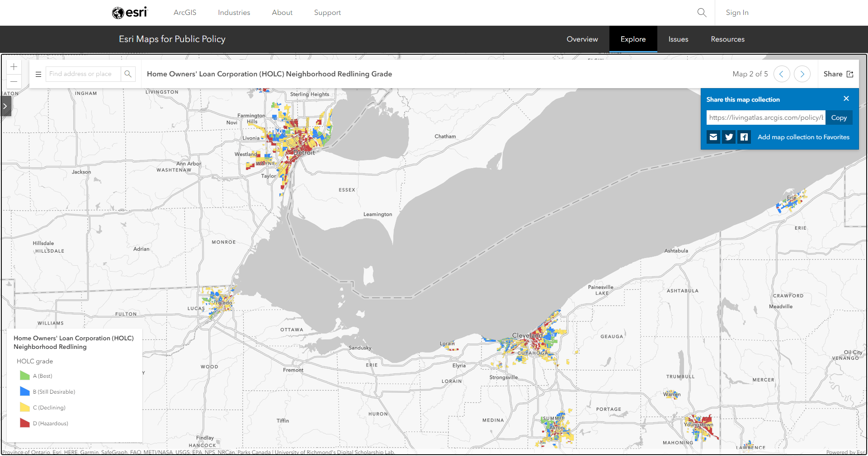Click the red D (Hazardous) legend swatch
Screen dimensions: 868x456
click(24, 423)
